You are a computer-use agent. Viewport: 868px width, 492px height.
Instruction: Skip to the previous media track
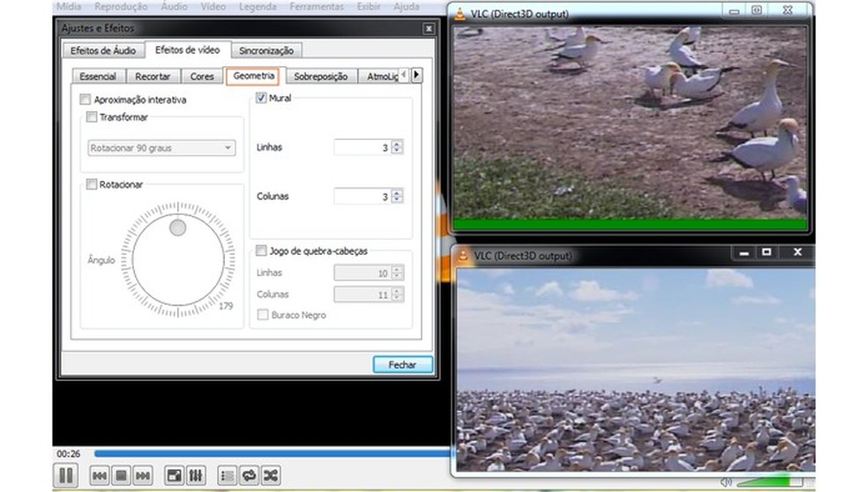pyautogui.click(x=101, y=476)
